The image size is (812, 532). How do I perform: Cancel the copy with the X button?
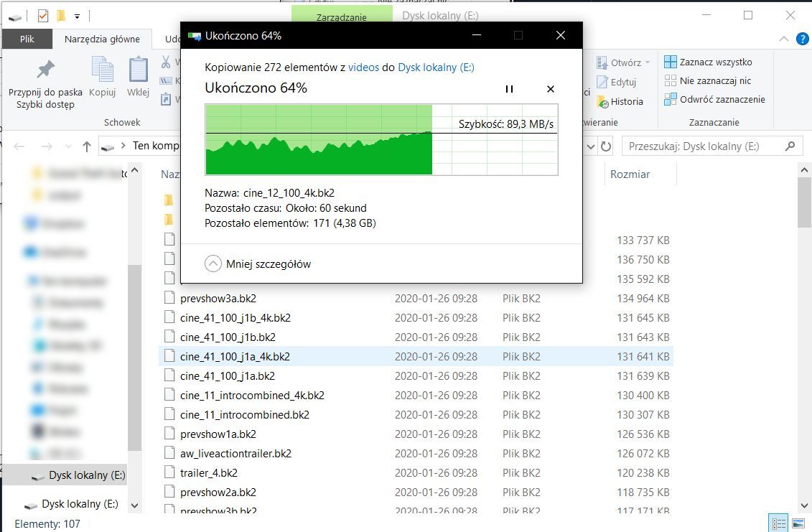click(551, 89)
